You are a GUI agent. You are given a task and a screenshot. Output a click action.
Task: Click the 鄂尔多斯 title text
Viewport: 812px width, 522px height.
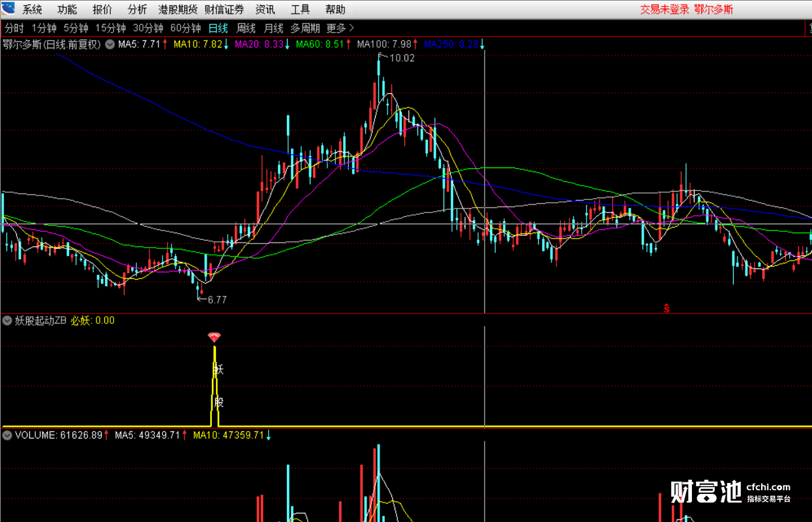point(714,10)
